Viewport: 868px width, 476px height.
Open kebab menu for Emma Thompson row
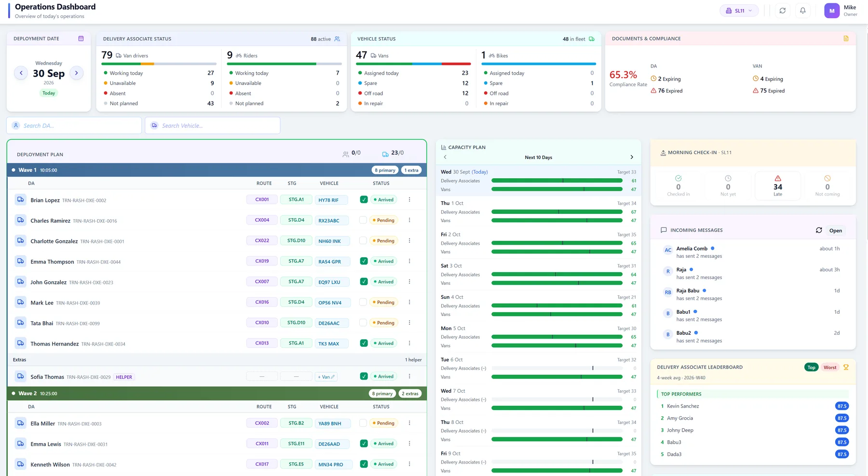click(x=409, y=261)
